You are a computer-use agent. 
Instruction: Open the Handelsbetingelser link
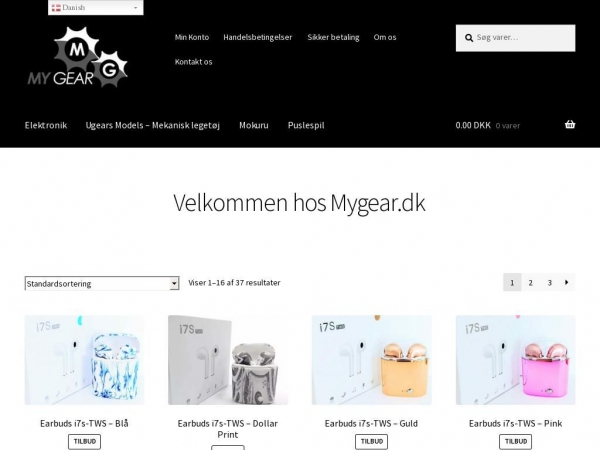(x=258, y=37)
